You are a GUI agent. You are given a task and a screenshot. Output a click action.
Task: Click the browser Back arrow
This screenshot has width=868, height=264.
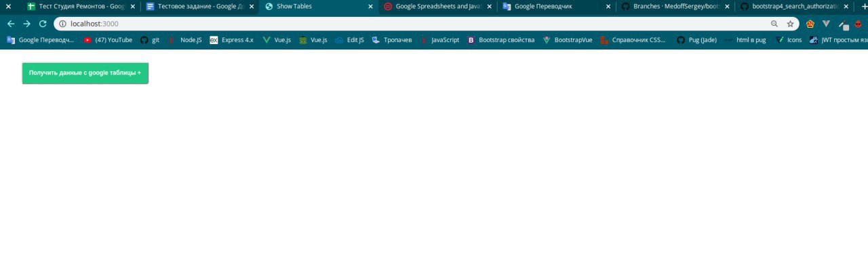pos(10,24)
